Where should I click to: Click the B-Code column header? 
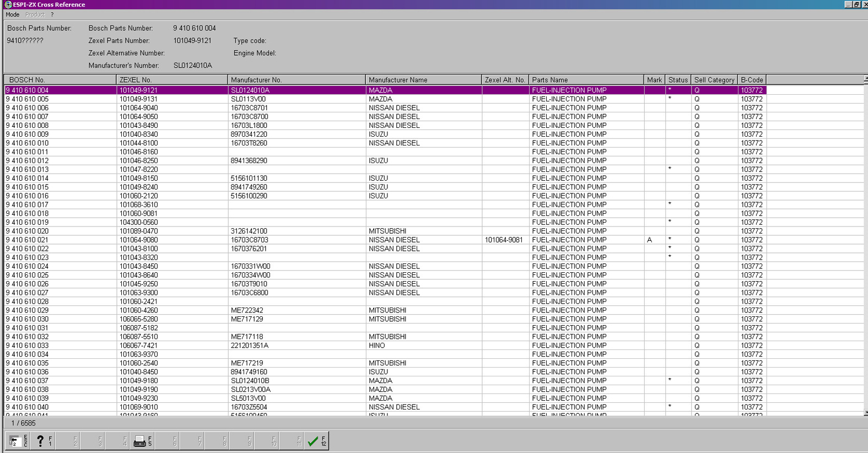pyautogui.click(x=752, y=80)
